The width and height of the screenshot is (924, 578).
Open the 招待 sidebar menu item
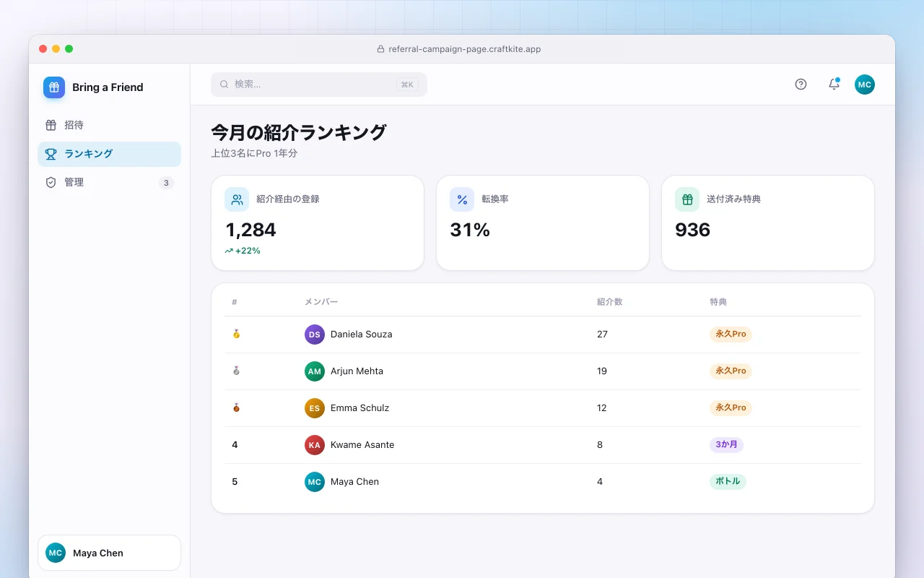(109, 125)
